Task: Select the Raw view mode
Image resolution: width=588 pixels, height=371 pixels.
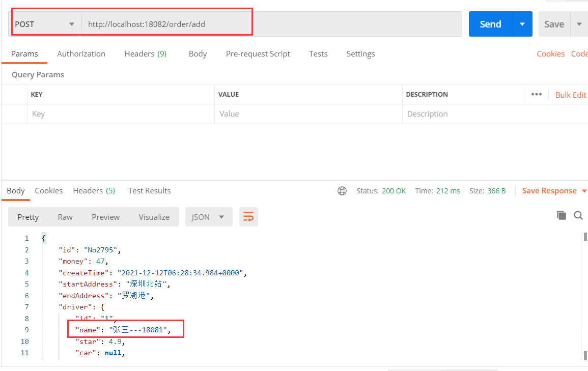Action: coord(65,217)
